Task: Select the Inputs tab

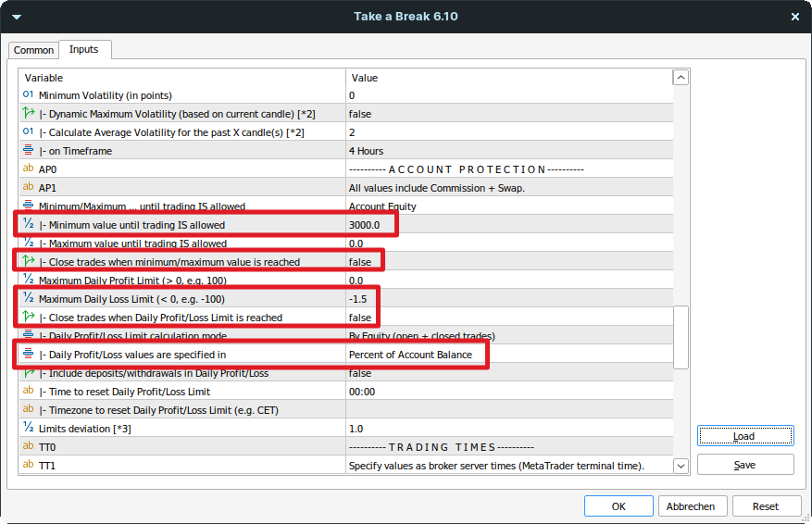Action: point(84,49)
